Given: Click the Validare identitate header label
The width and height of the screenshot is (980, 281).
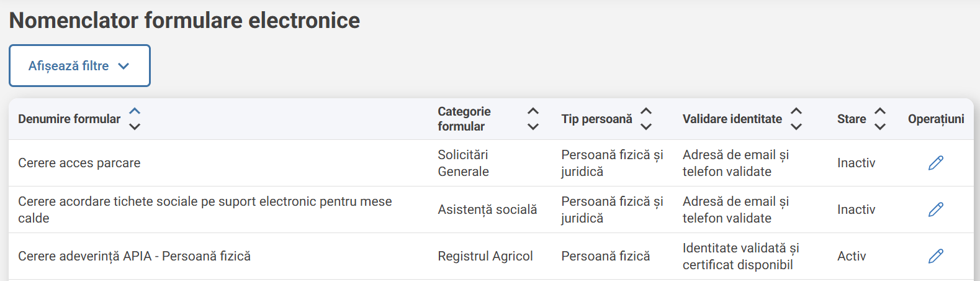Looking at the screenshot, I should [x=732, y=119].
